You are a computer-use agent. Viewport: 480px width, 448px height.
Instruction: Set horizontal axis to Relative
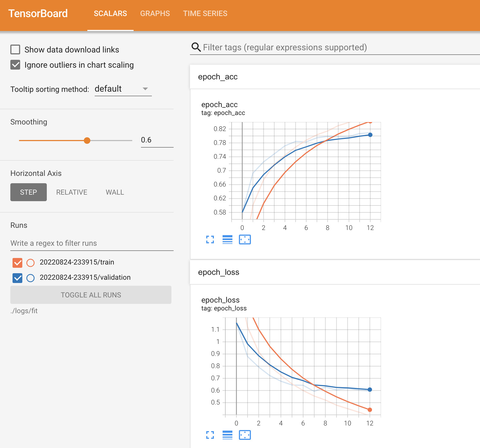72,192
